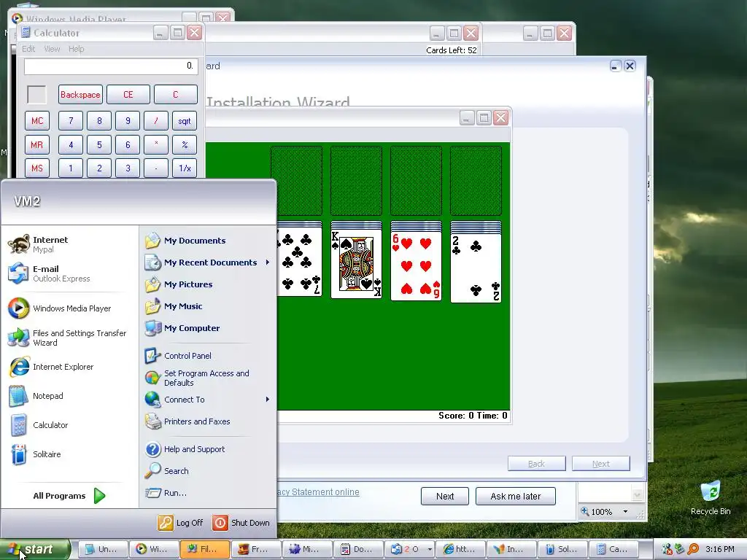This screenshot has width=747, height=560.
Task: Click the 2 of Clubs card
Action: (476, 267)
